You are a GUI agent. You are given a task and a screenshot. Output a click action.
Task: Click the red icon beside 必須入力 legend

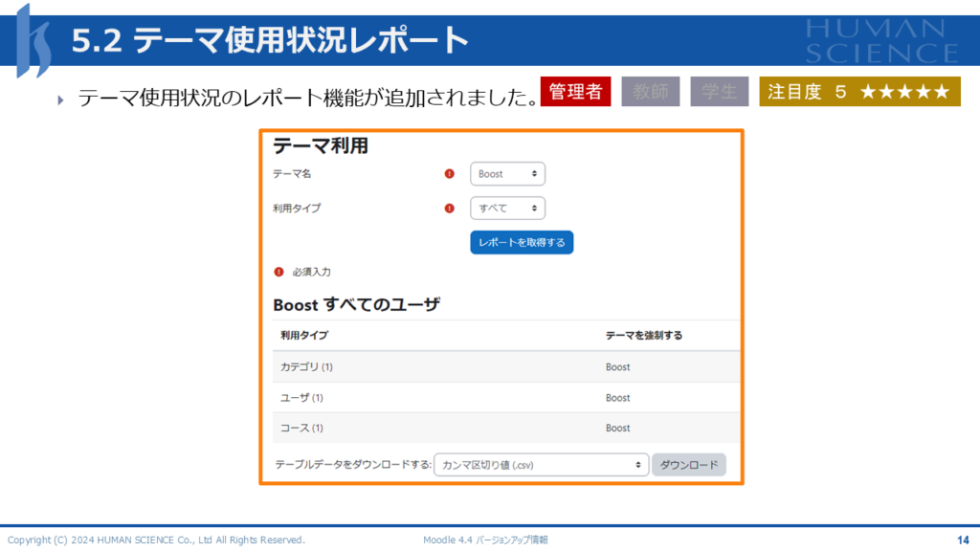[x=278, y=272]
